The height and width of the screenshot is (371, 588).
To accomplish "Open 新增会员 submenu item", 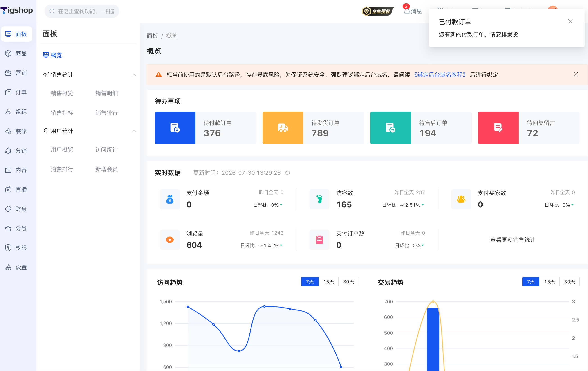I will point(106,169).
